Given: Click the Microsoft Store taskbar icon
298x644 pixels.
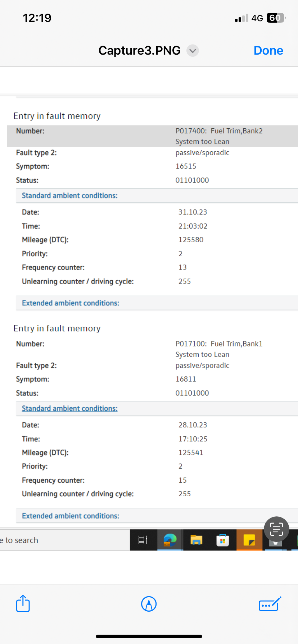Looking at the screenshot, I should 222,540.
